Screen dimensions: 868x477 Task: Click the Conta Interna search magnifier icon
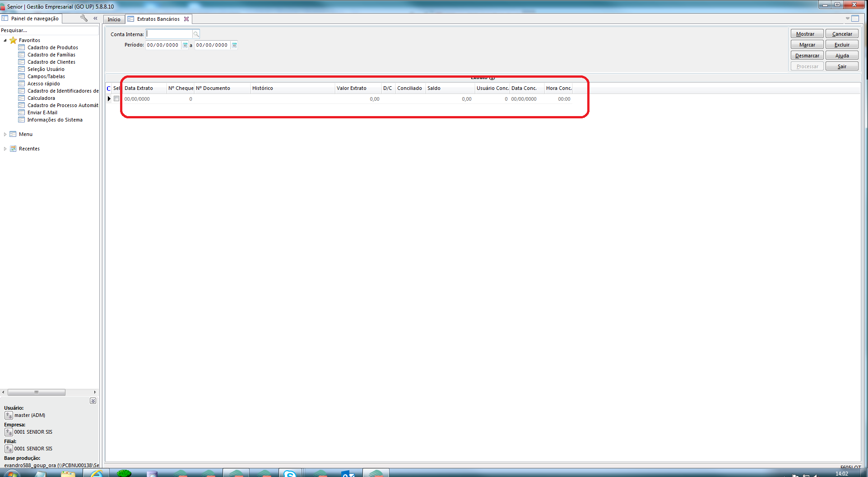(196, 34)
